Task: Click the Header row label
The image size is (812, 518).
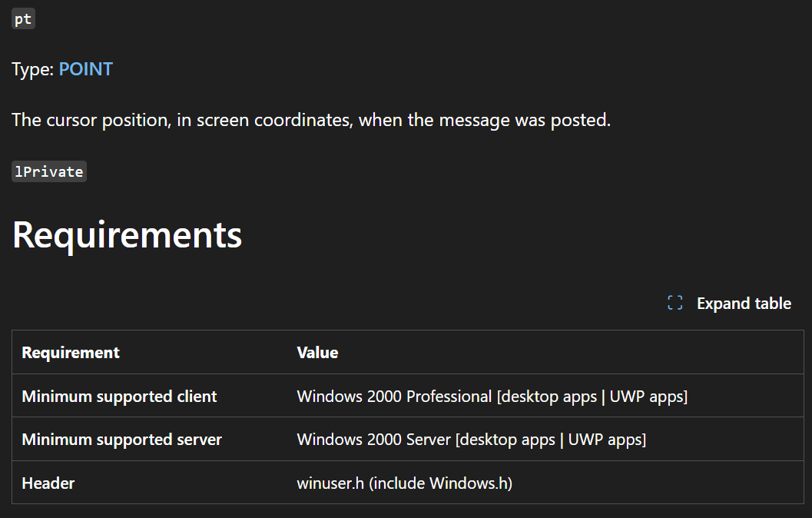Action: pyautogui.click(x=48, y=483)
